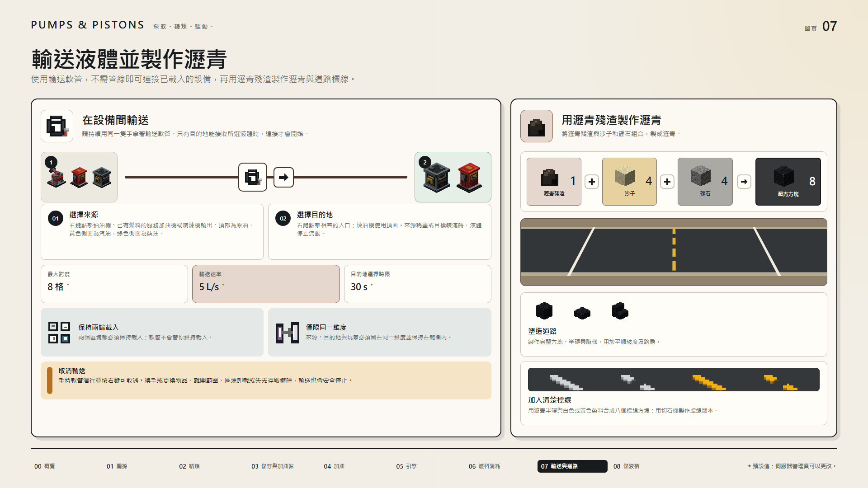The height and width of the screenshot is (488, 868).
Task: Click the transfer hose icon beside 在設備間輸送
Action: click(57, 126)
